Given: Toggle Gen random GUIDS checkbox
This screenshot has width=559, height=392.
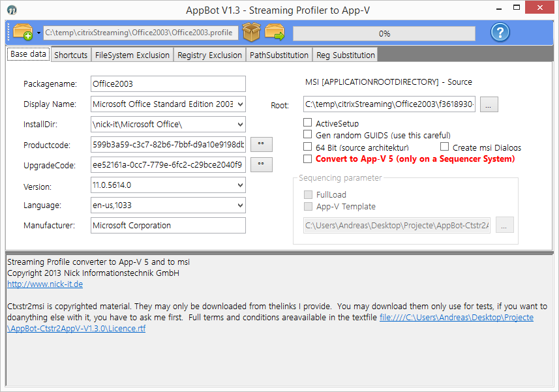Looking at the screenshot, I should pyautogui.click(x=307, y=134).
